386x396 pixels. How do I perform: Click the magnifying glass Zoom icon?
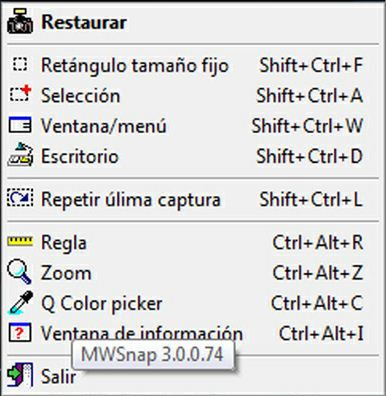[x=19, y=271]
